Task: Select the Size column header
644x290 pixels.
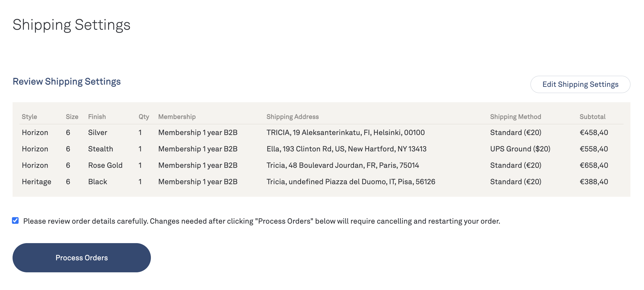Action: [72, 117]
